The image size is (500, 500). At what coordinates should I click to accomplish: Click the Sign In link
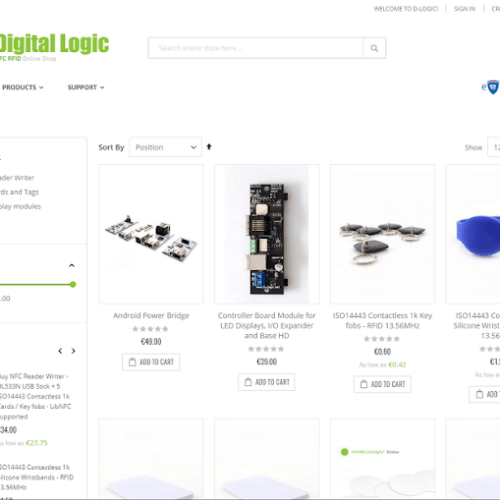(x=465, y=9)
